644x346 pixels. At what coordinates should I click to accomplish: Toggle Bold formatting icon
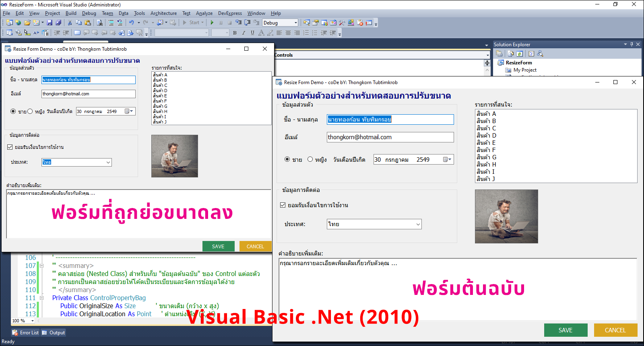point(235,33)
